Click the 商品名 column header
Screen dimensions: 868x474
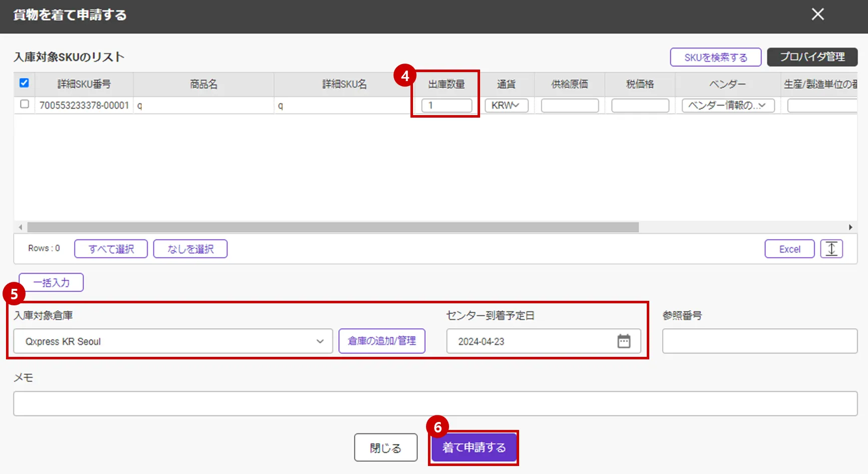(204, 84)
